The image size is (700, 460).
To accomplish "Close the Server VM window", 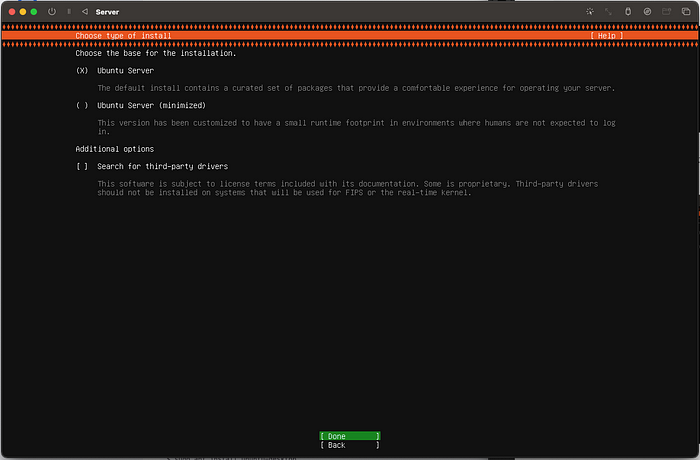I will [x=12, y=12].
